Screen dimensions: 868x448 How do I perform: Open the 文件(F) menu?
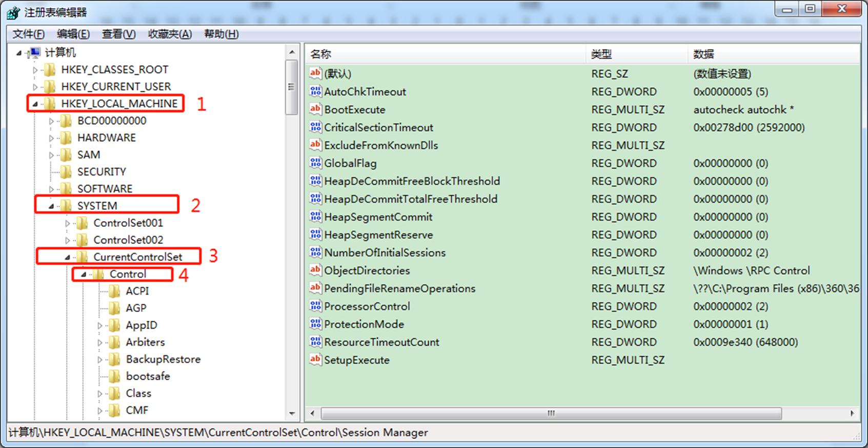pyautogui.click(x=29, y=34)
